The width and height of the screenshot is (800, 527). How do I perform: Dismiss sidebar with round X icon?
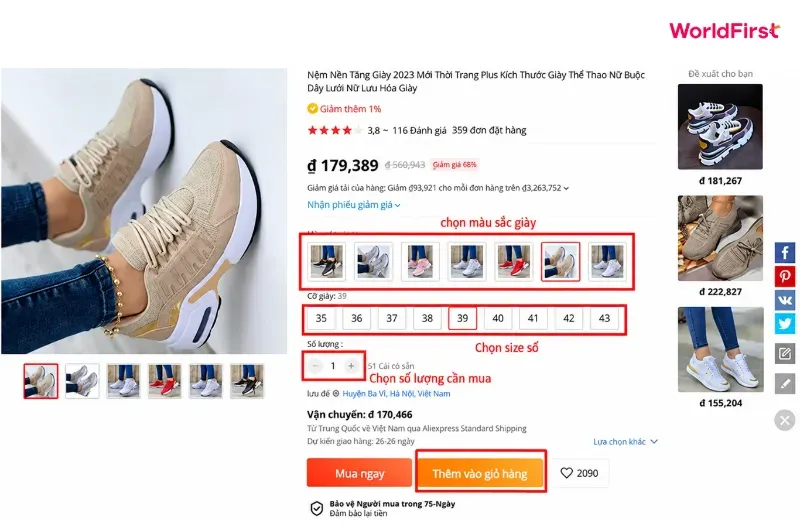tap(785, 420)
